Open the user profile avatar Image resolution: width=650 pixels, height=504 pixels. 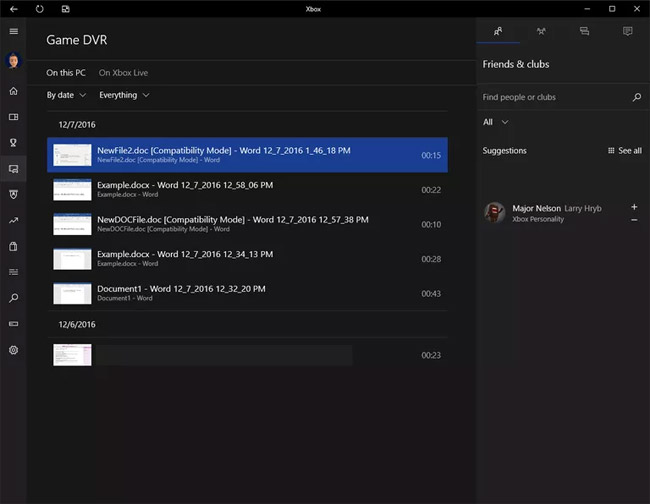(x=14, y=61)
